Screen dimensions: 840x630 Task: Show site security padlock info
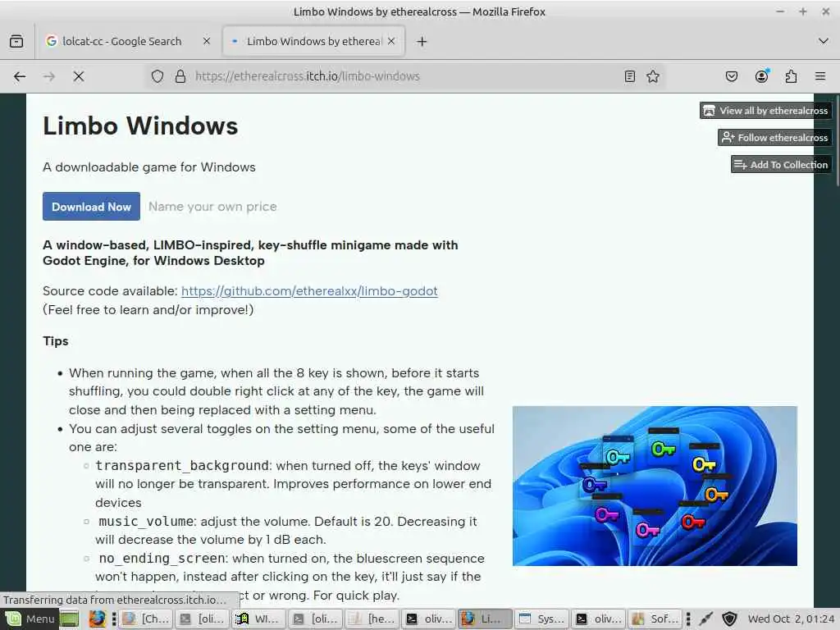point(180,76)
